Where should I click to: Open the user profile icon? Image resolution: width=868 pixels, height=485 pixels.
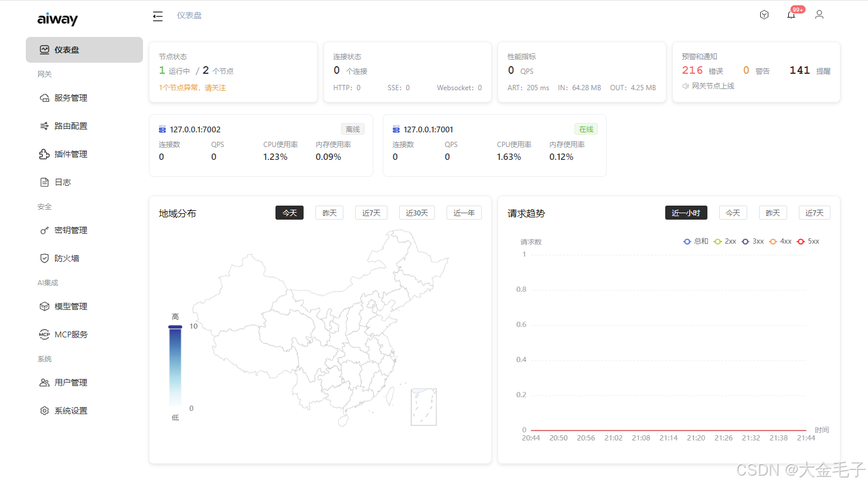point(819,15)
